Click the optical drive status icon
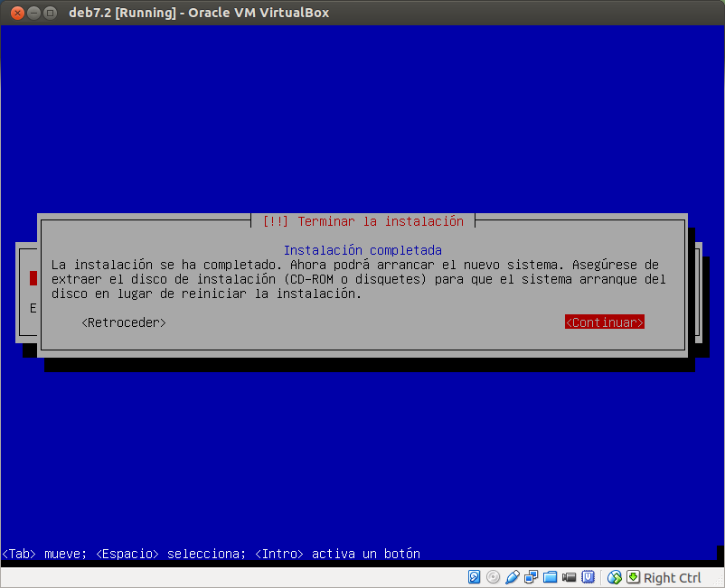 tap(493, 577)
